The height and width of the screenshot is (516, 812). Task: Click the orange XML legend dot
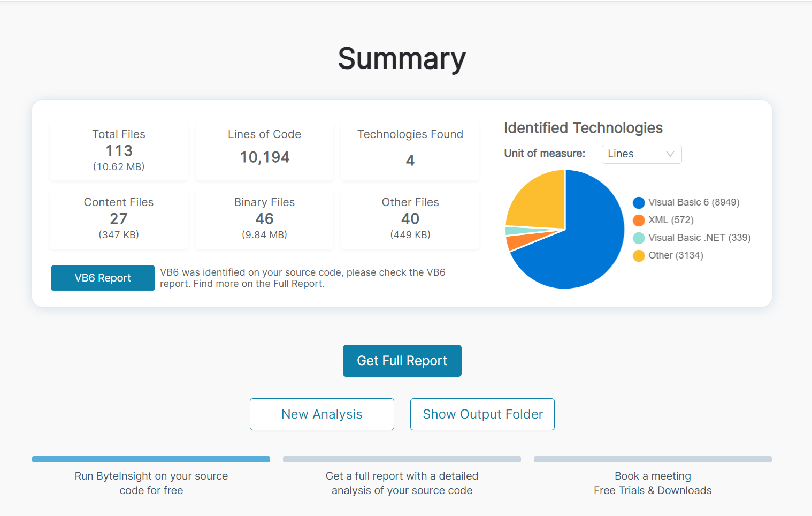tap(639, 220)
